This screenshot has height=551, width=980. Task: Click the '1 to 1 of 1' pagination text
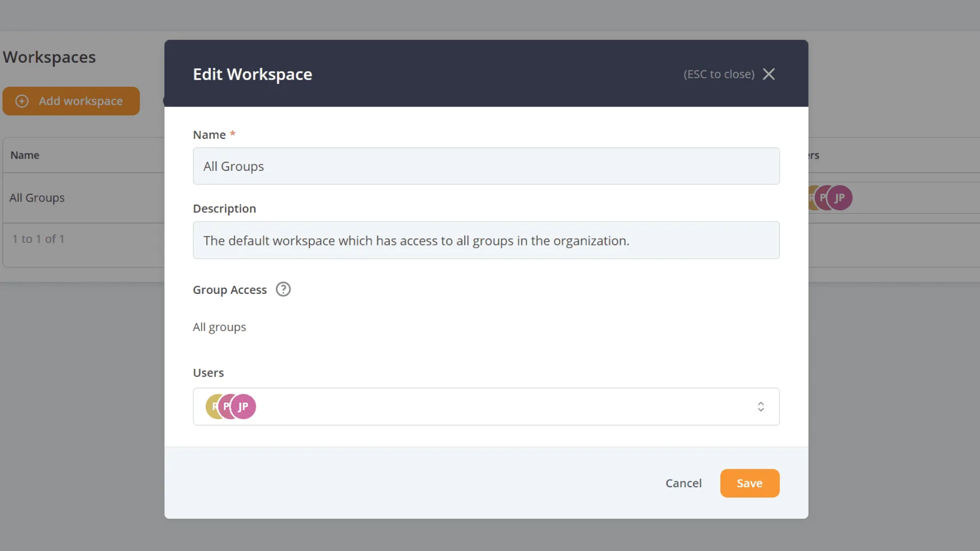(38, 239)
